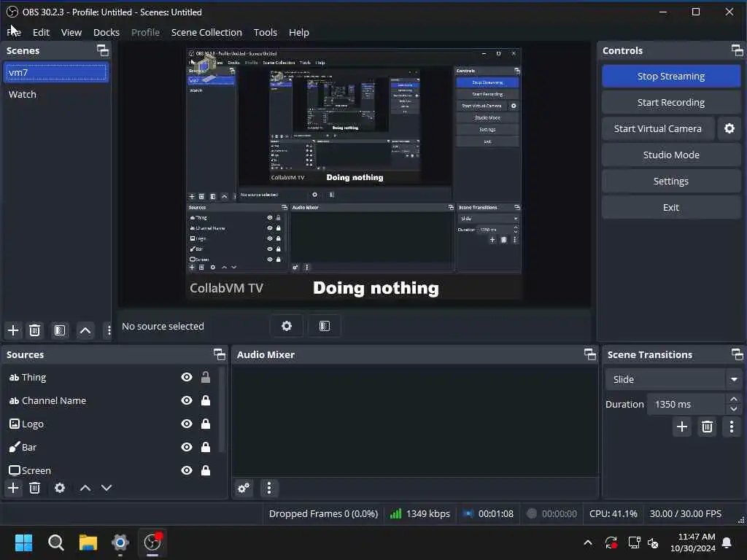Lock the Thing source

(206, 377)
